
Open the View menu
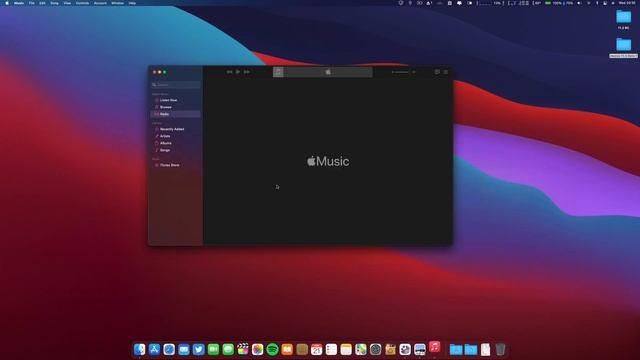pyautogui.click(x=67, y=3)
